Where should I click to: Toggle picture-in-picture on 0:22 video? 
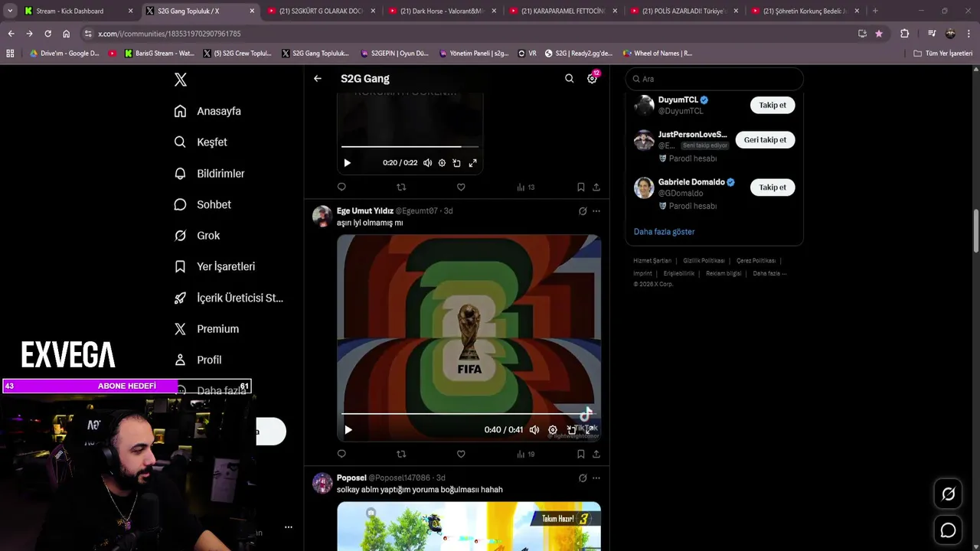456,163
